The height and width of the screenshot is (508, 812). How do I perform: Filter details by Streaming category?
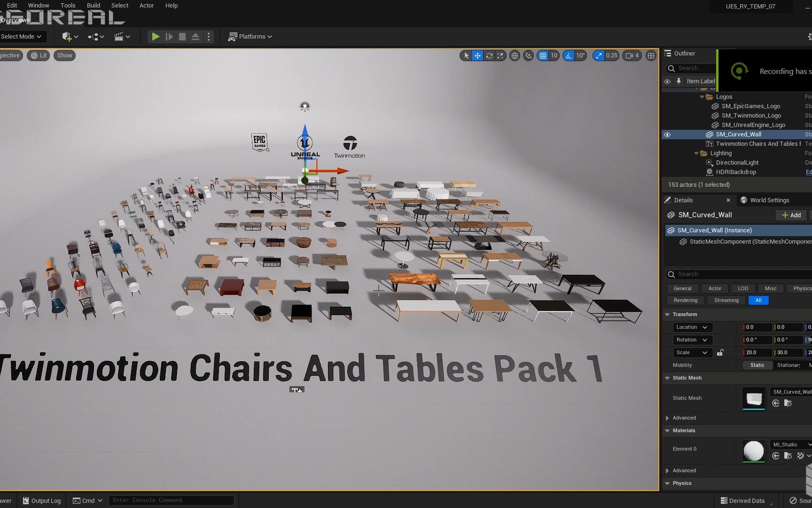[726, 300]
